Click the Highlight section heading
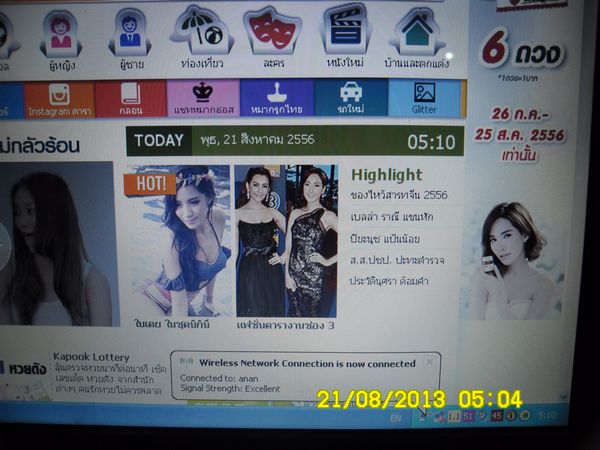This screenshot has width=600, height=450. (x=386, y=175)
